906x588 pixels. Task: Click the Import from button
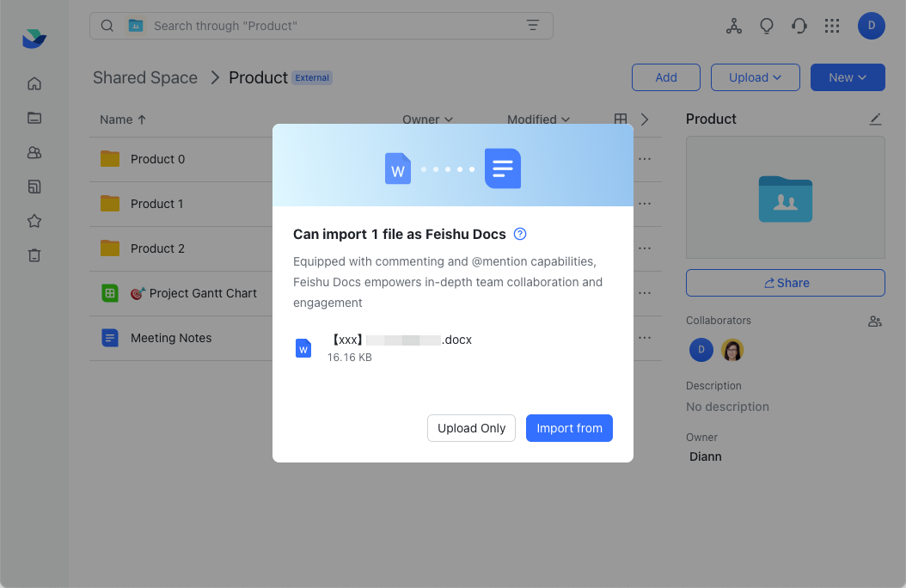(x=569, y=428)
